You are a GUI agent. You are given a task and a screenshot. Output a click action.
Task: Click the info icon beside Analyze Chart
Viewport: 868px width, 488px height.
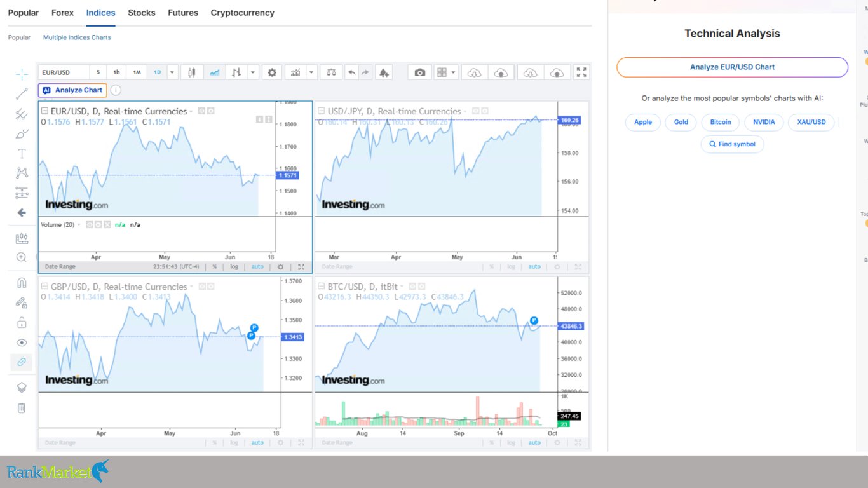(116, 90)
